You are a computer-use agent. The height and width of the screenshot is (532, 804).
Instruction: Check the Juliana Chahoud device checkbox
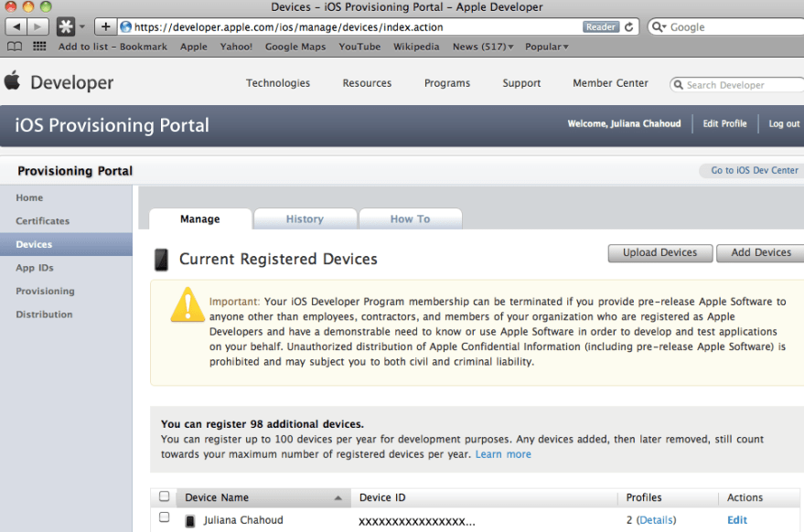[x=165, y=517]
